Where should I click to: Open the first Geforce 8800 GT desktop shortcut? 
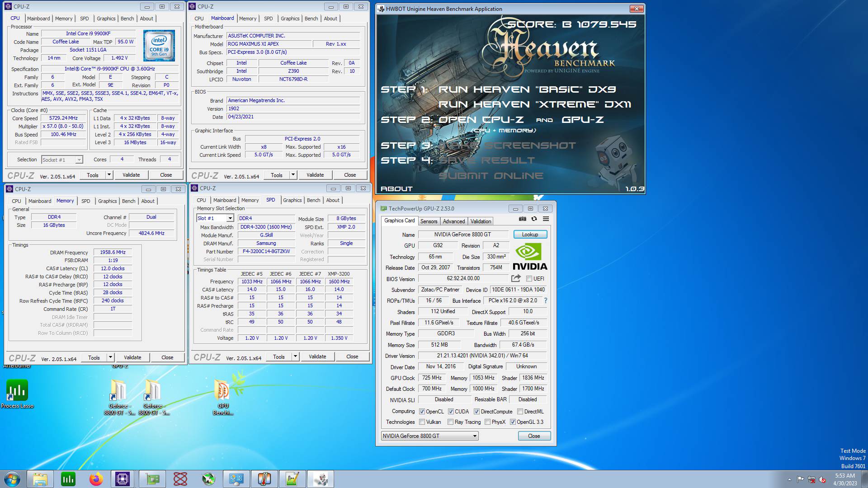(119, 397)
